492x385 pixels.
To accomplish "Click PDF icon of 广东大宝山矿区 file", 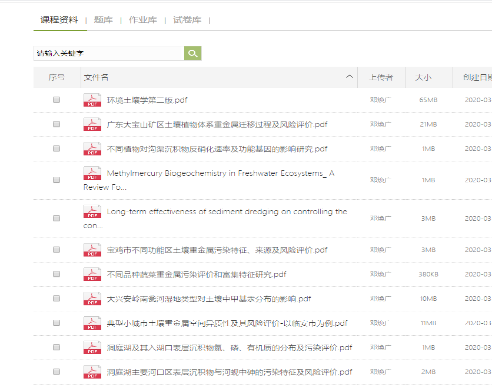I will click(92, 124).
